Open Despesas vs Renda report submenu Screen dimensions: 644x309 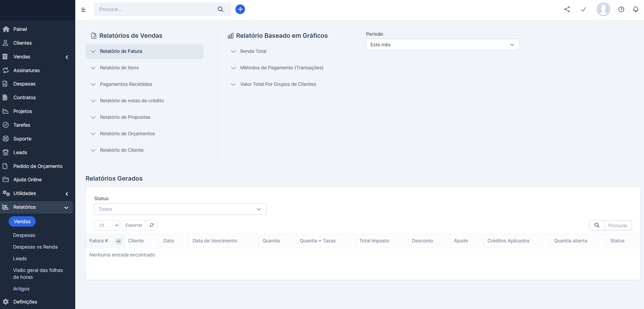tap(35, 247)
